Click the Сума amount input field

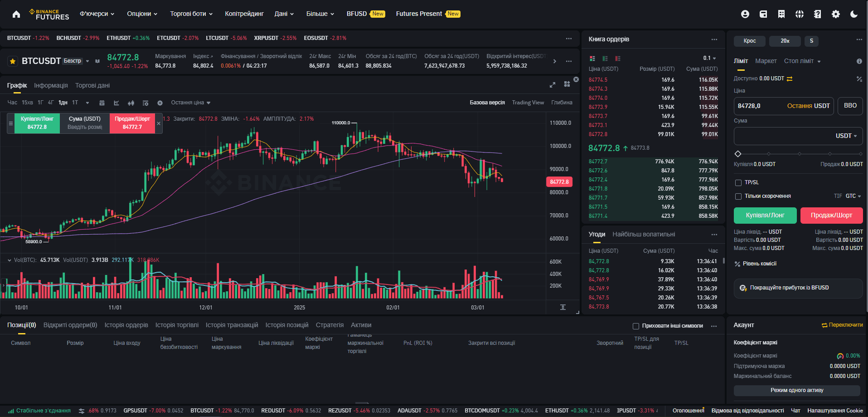(798, 136)
